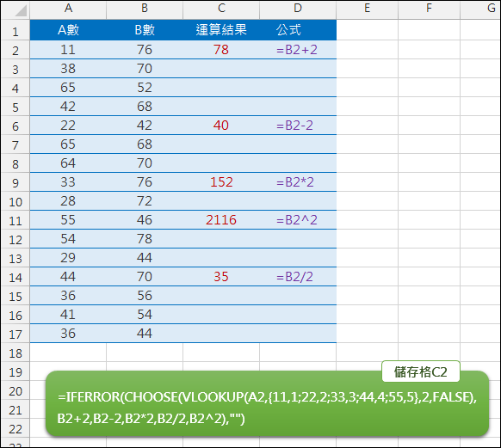
Task: Select row 18 header
Action: [x=15, y=353]
